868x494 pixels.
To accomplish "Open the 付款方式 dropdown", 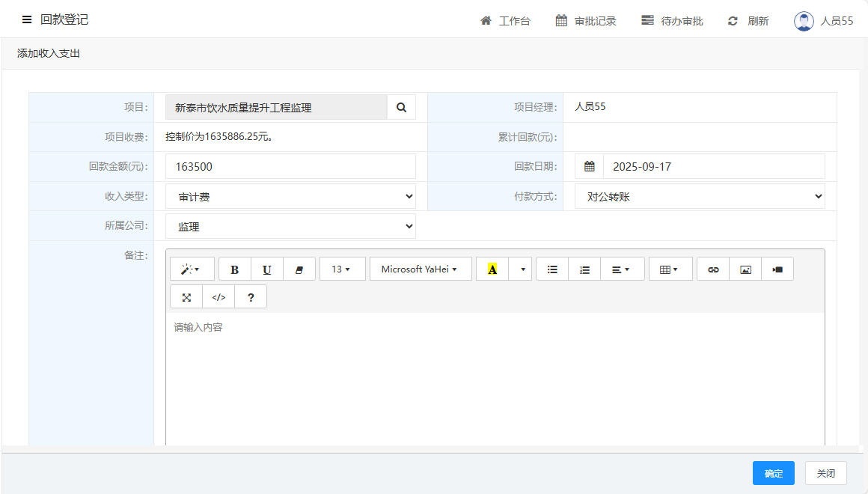I will pos(700,197).
